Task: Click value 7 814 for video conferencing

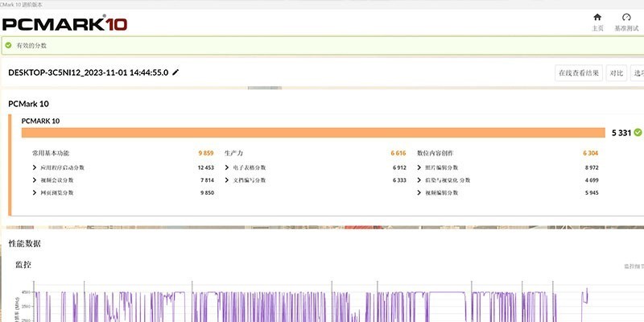Action: pos(207,180)
